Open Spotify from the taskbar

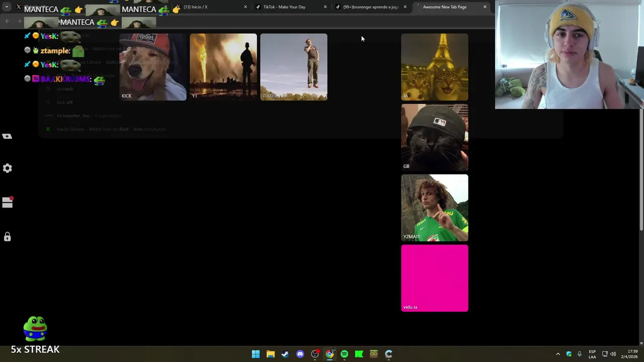[344, 354]
